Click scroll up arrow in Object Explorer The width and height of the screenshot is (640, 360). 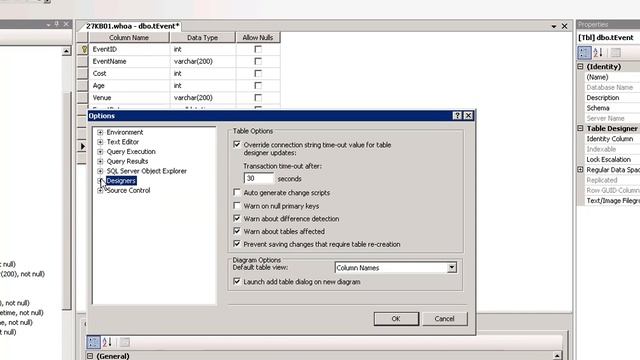[66, 51]
